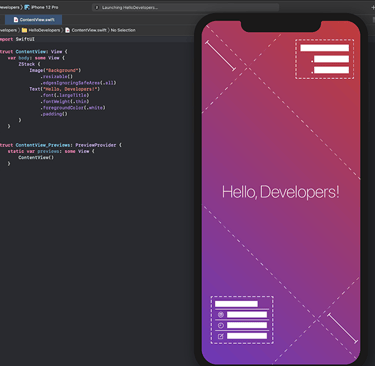
Task: Click the activity indicator icon beside Launching text
Action: [x=97, y=7]
